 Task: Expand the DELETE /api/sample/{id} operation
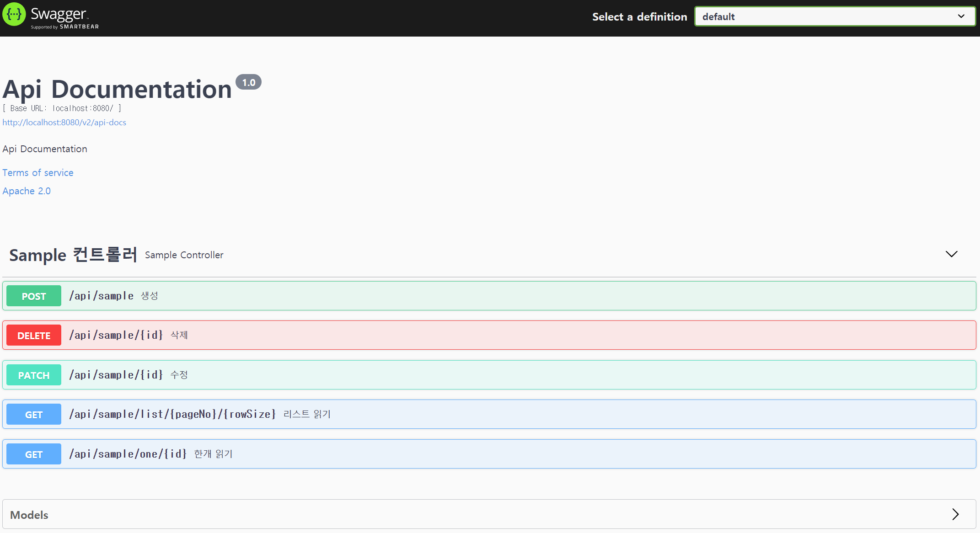(x=320, y=335)
